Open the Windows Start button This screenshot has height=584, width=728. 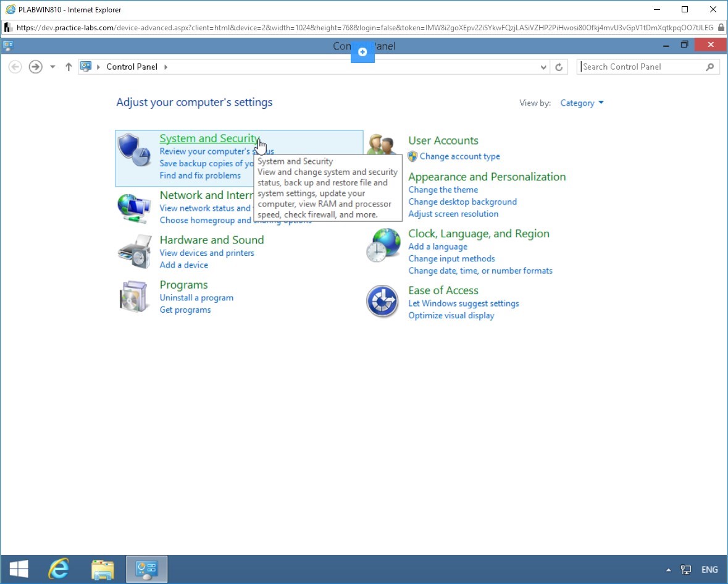(x=19, y=569)
